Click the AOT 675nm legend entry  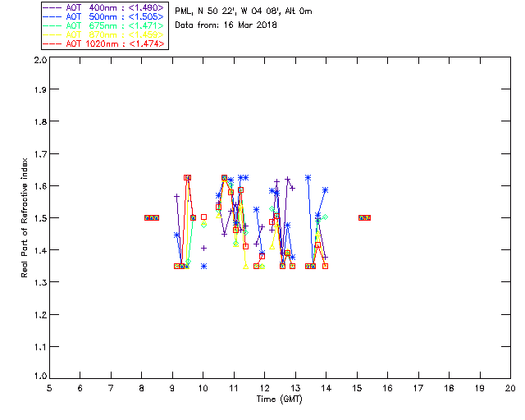point(103,25)
